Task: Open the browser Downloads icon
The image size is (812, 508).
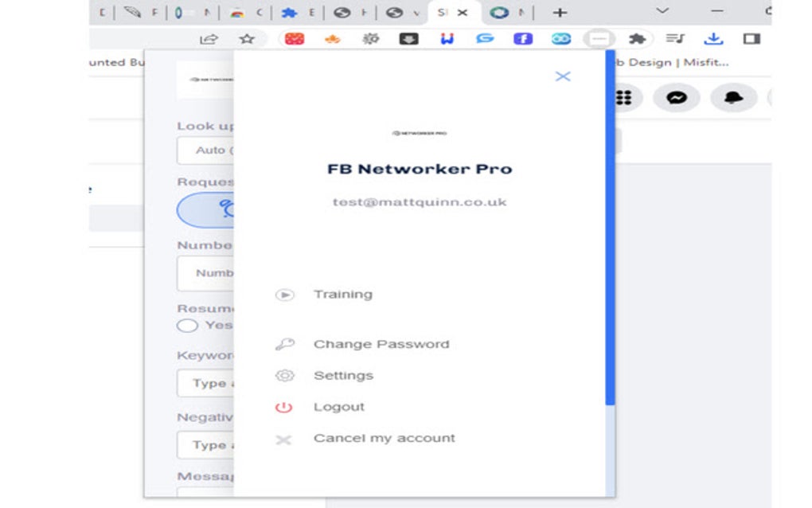Action: pyautogui.click(x=715, y=37)
